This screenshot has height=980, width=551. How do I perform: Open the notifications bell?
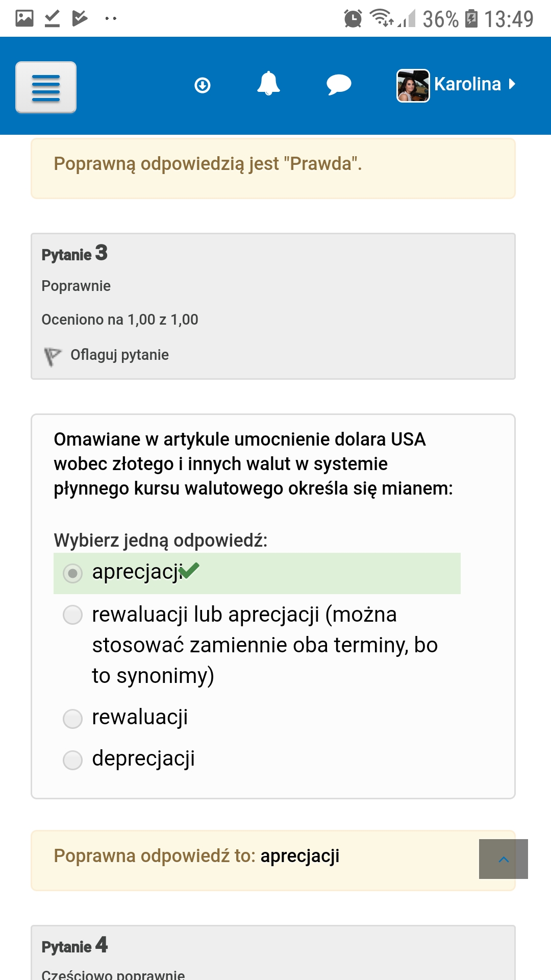pos(268,84)
